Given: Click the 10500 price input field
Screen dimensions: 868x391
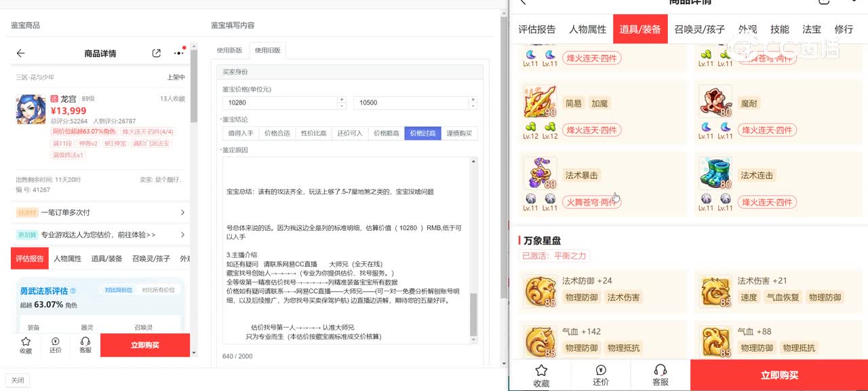Looking at the screenshot, I should (410, 103).
